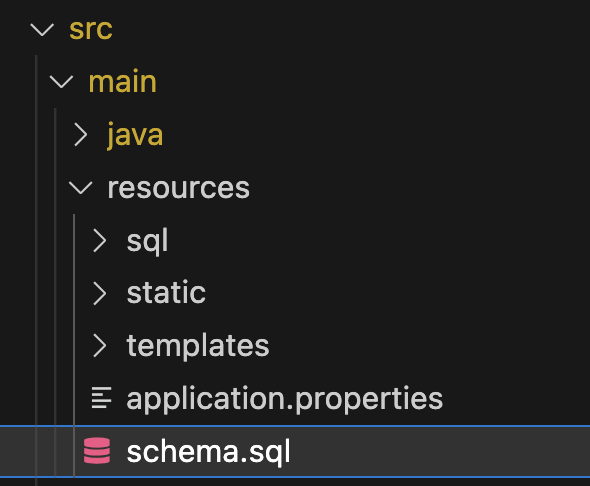590x486 pixels.
Task: Select the sql folder label
Action: 147,241
